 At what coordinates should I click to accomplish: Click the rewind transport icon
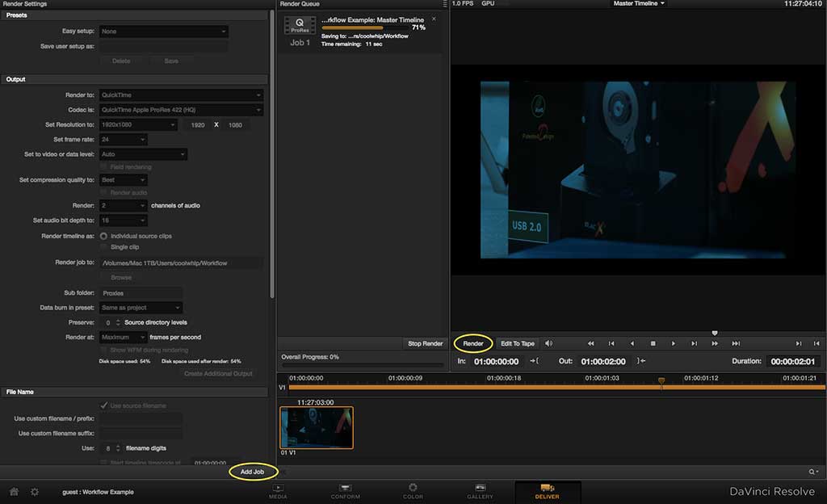[x=590, y=343]
